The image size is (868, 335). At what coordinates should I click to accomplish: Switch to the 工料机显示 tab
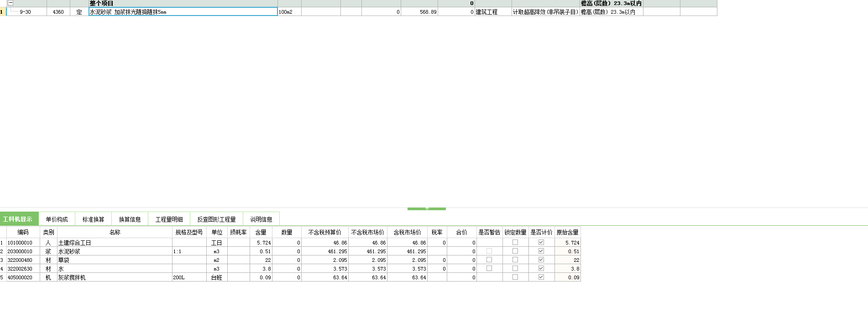click(19, 219)
